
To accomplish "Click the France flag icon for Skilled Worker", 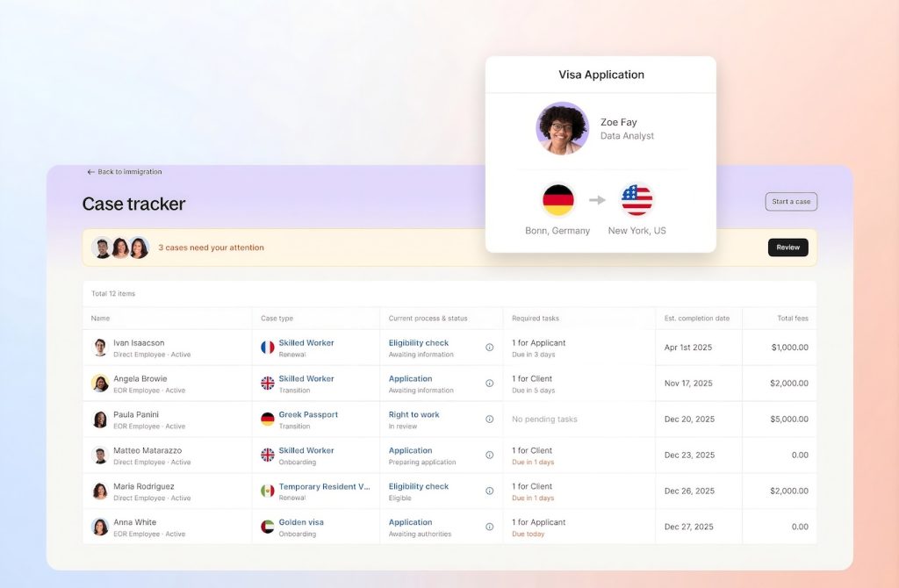I will (x=268, y=348).
